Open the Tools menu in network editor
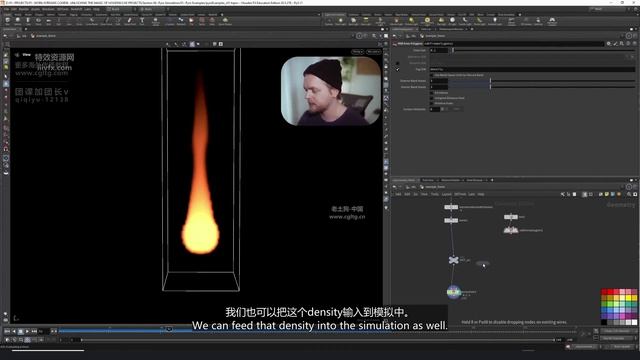 435,194
